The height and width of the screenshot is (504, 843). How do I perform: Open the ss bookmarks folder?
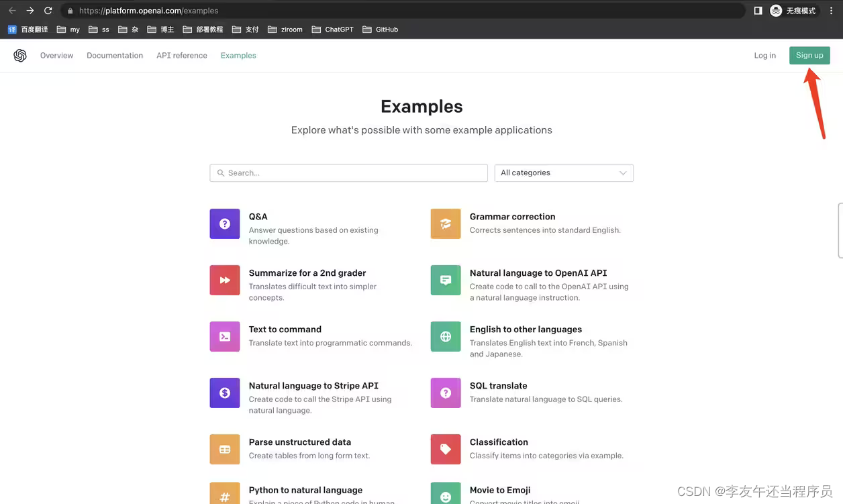tap(99, 30)
